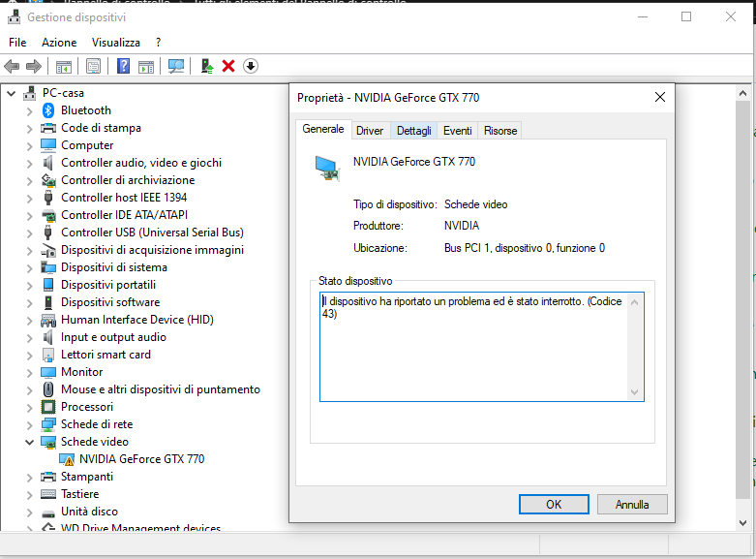
Task: Click the Annulla button
Action: pyautogui.click(x=631, y=505)
